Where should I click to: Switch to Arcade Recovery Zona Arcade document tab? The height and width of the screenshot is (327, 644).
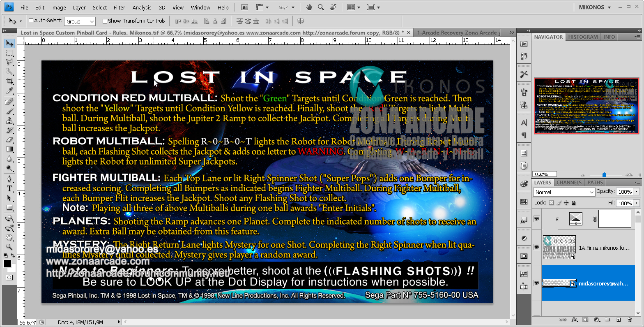(457, 32)
